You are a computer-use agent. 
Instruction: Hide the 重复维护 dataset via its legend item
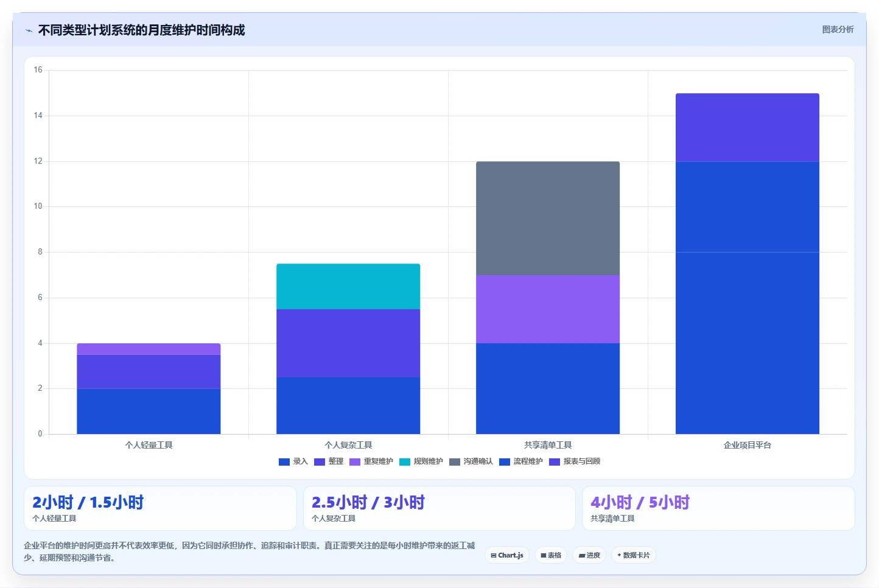(x=371, y=461)
